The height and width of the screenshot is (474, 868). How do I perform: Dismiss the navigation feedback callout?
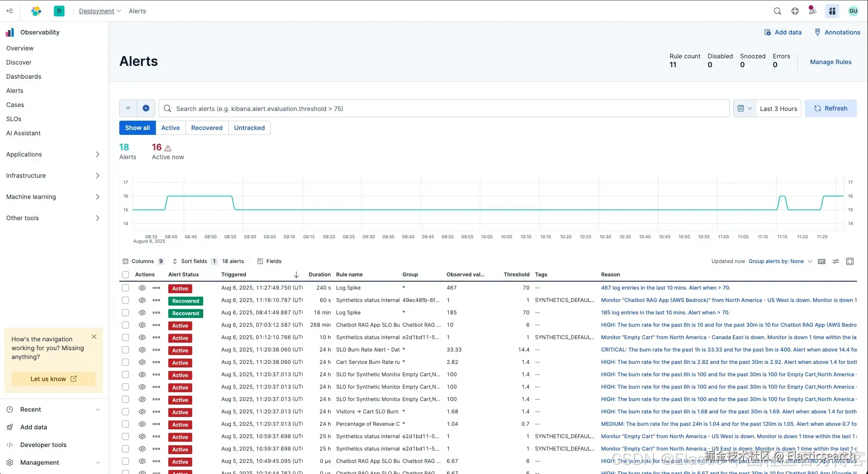point(94,336)
